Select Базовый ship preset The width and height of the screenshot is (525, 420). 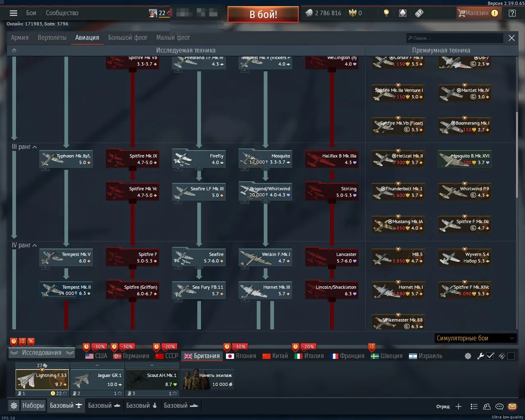pos(181,405)
